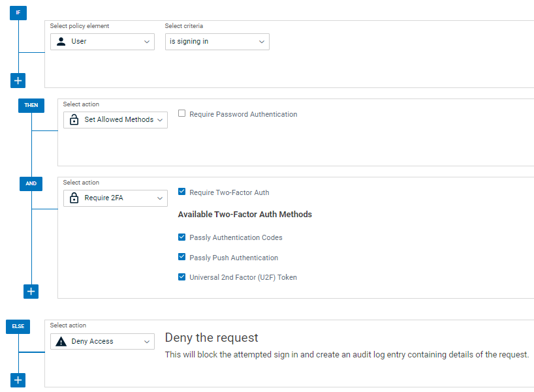Click the plus icon under the ELSE block
This screenshot has height=392, width=534.
18,380
